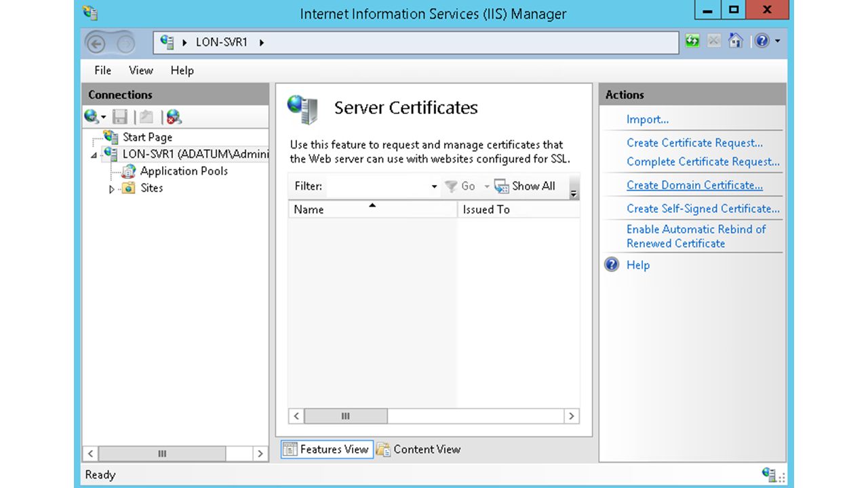
Task: Click the Save Current Connections disk icon
Action: pos(120,117)
